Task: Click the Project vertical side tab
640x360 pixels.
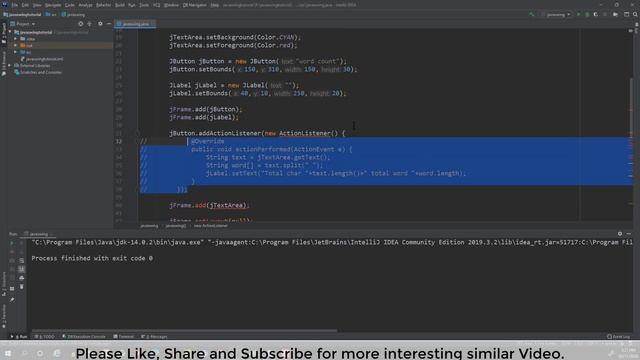Action: [x=4, y=33]
